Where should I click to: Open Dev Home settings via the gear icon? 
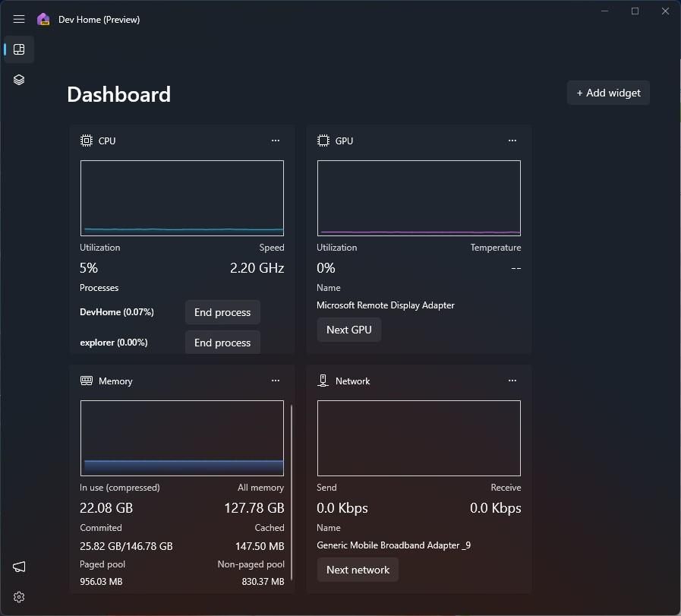coord(18,597)
